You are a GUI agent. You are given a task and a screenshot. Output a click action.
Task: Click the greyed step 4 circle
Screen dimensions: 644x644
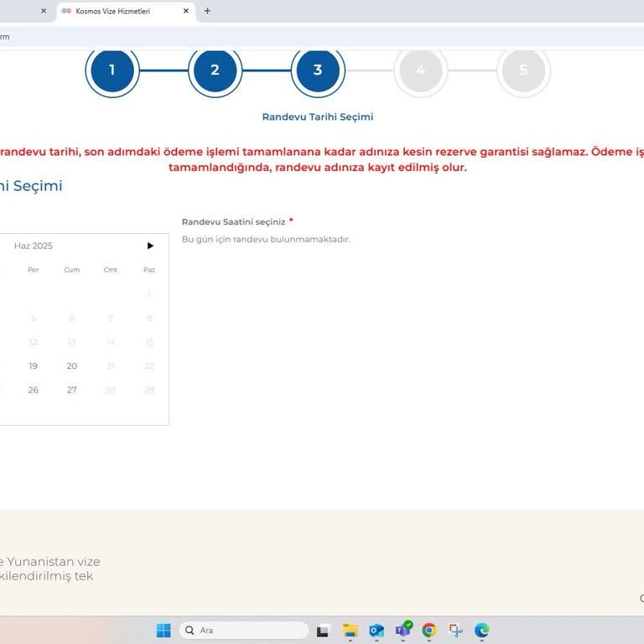coord(421,70)
